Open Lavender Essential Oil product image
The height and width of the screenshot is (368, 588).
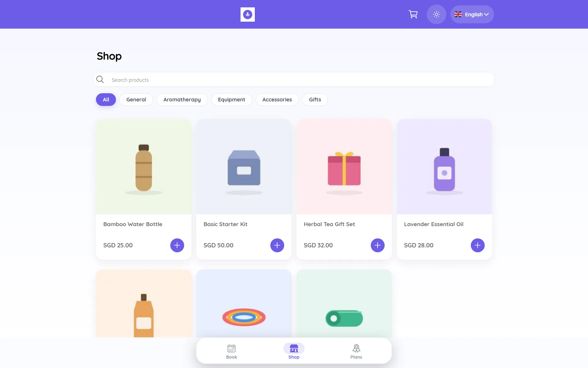pyautogui.click(x=444, y=167)
